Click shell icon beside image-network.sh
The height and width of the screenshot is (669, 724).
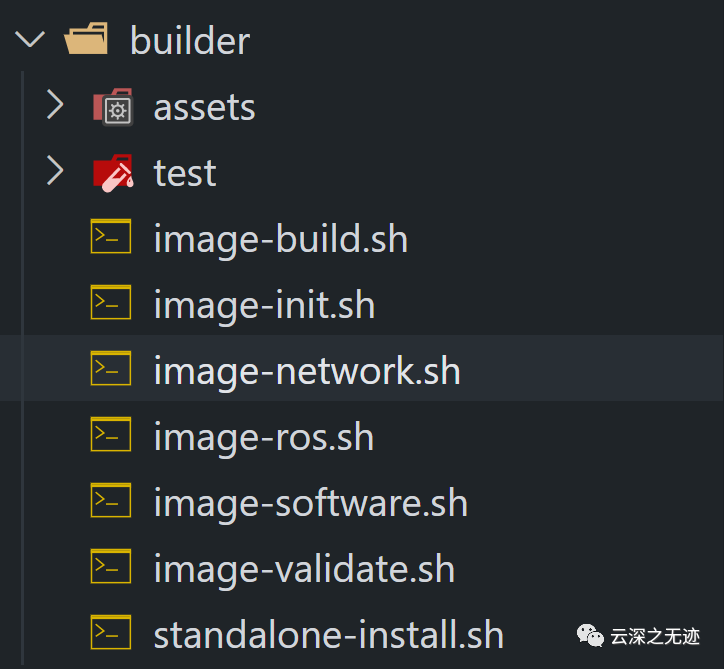tap(112, 370)
